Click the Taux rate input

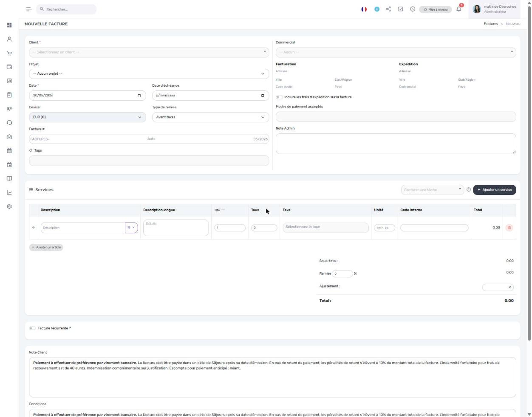tap(264, 228)
